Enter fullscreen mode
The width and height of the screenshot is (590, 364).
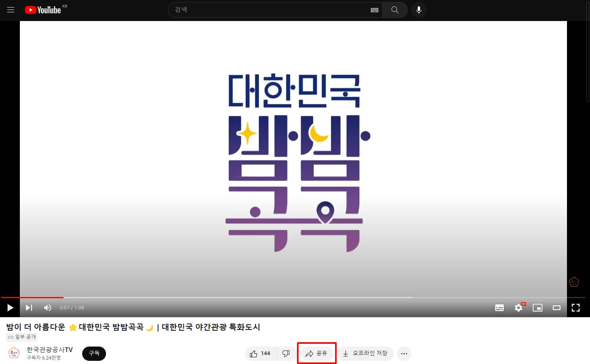(x=576, y=308)
